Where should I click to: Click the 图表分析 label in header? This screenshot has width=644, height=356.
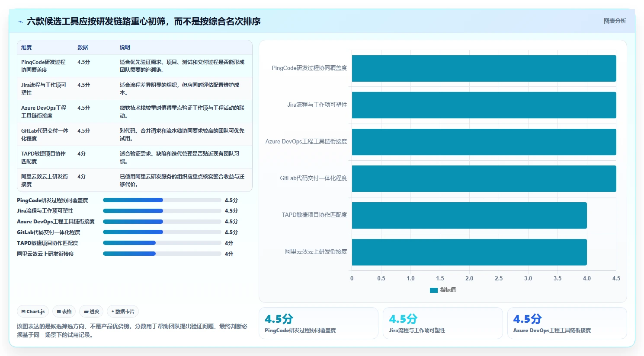[x=615, y=21]
